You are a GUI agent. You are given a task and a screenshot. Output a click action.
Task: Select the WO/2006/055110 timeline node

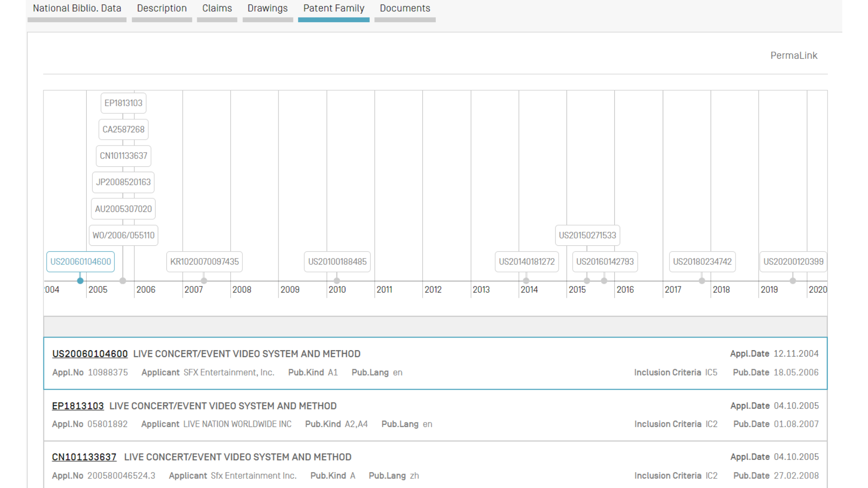(123, 235)
